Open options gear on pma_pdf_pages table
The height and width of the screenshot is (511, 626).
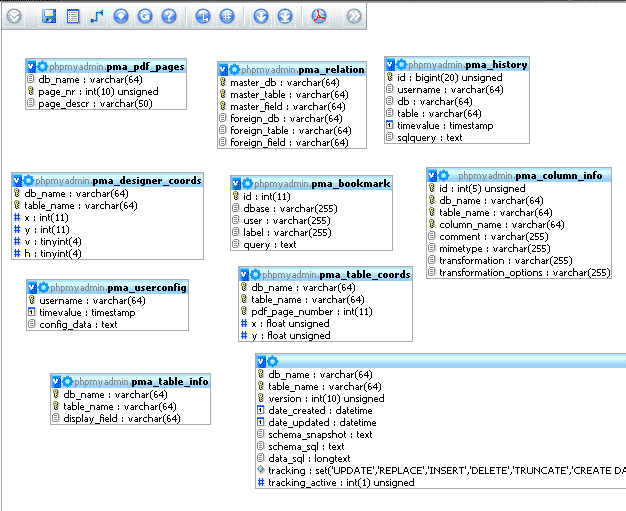(42, 66)
